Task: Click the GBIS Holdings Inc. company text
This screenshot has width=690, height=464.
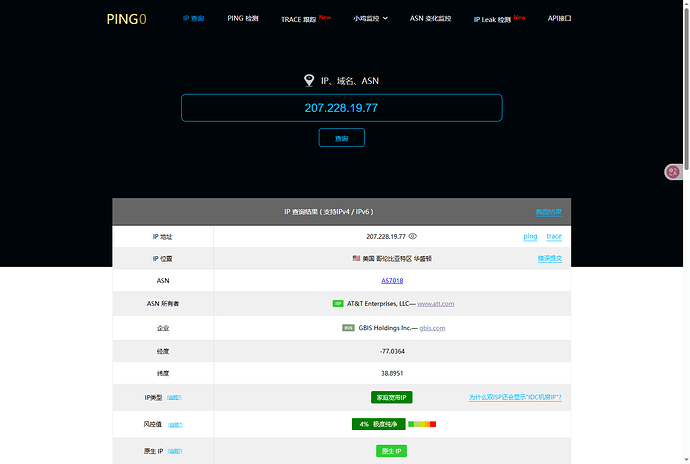Action: 385,328
